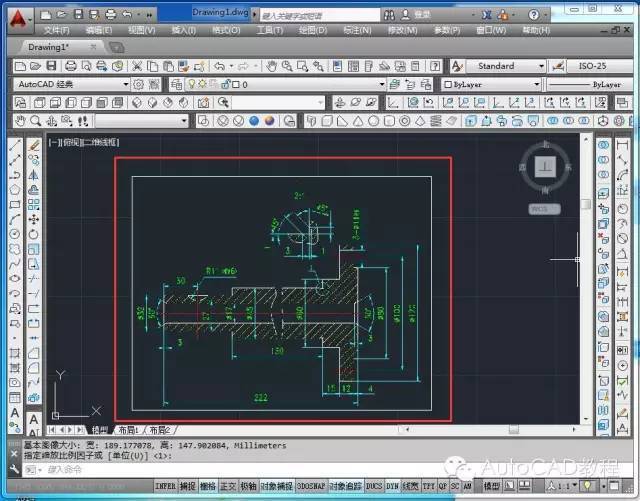The image size is (640, 501).
Task: Select the Array modify tool
Action: (x=34, y=204)
